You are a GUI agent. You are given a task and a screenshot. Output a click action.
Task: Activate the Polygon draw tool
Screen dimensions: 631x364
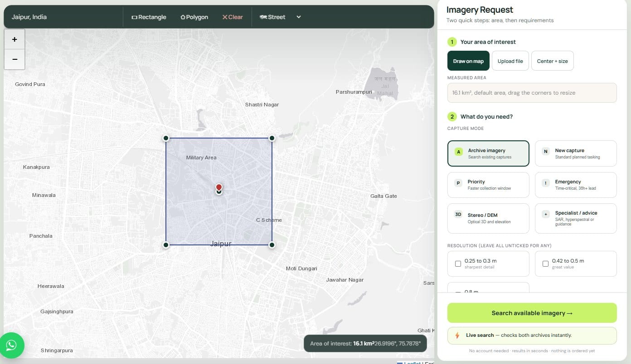click(x=194, y=17)
